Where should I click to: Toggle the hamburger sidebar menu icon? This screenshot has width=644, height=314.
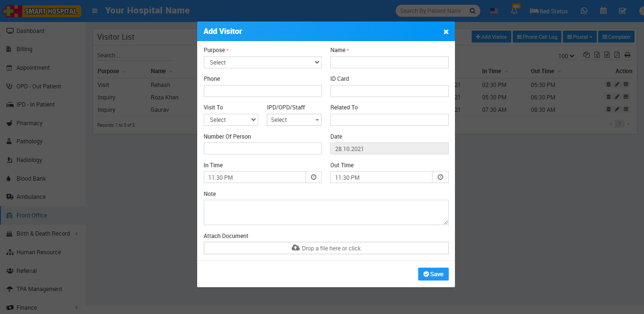point(95,11)
